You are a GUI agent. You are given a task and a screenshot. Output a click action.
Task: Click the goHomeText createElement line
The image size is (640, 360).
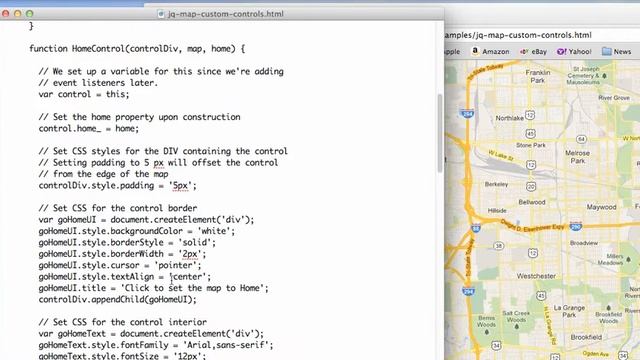coord(151,333)
